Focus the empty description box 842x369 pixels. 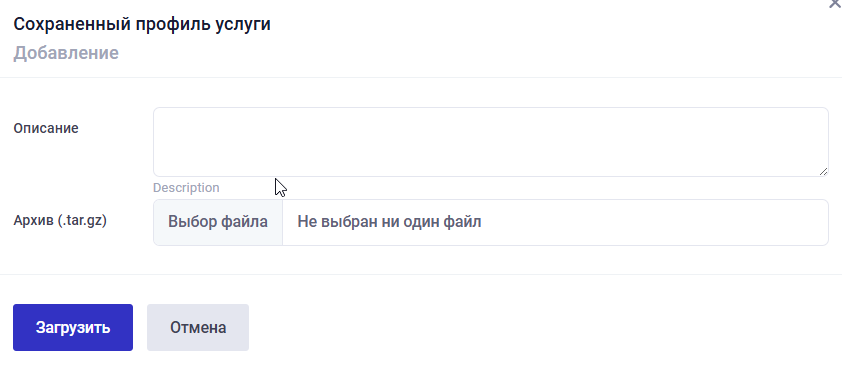(491, 142)
